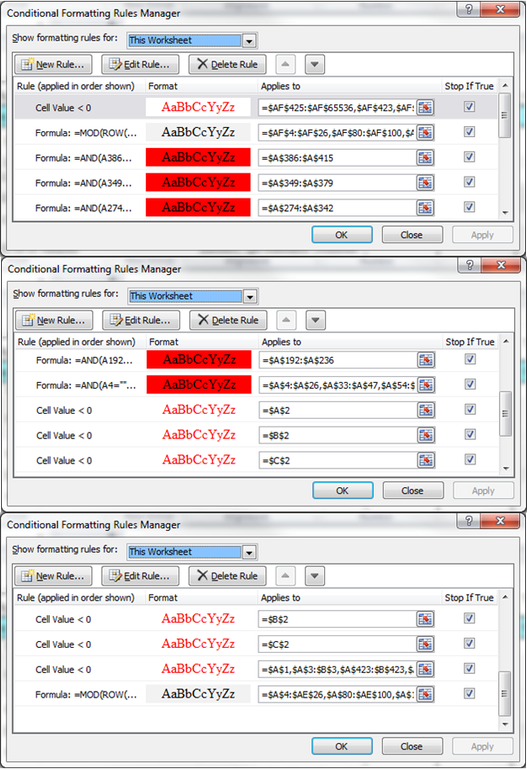527x769 pixels.
Task: Toggle Stop If True for =$A$192:$A$236 rule
Action: tap(471, 359)
